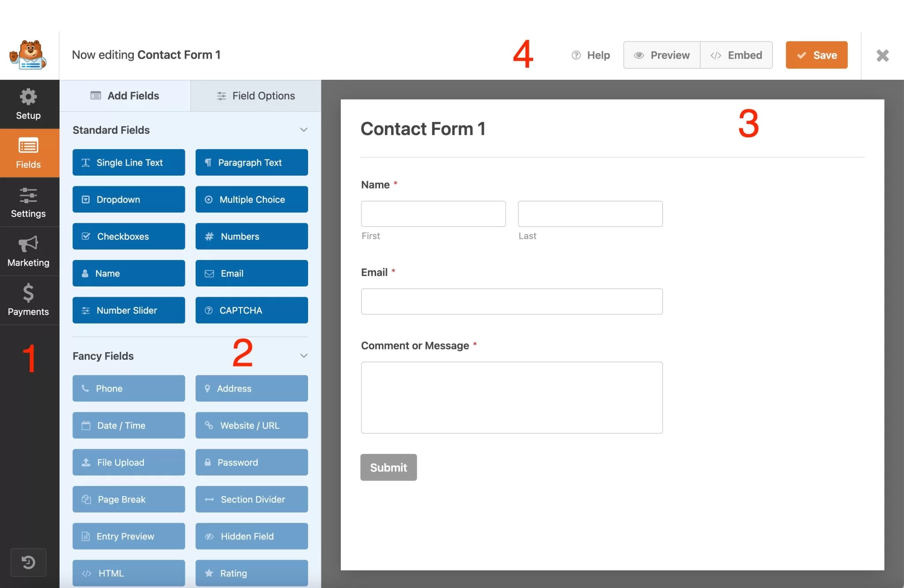Click the Settings icon in sidebar
The width and height of the screenshot is (904, 588).
(x=28, y=202)
